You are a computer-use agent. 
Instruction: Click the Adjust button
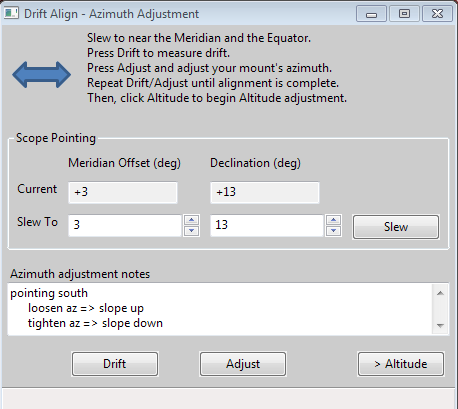tap(243, 364)
